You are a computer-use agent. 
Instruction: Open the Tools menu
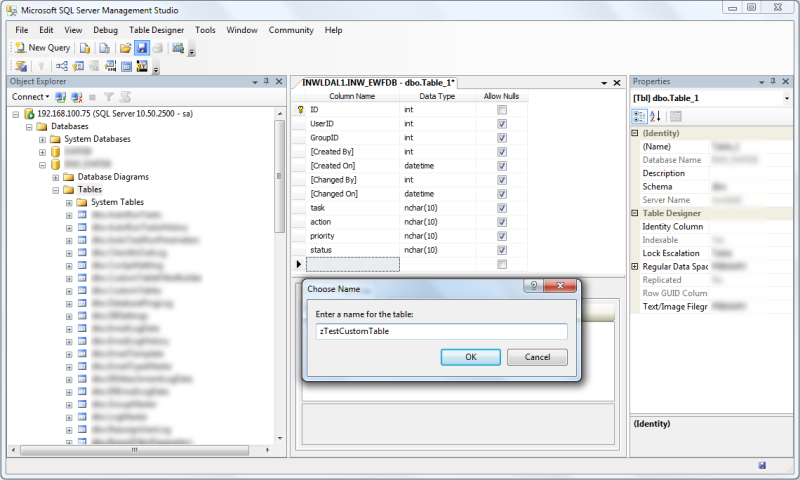click(205, 30)
